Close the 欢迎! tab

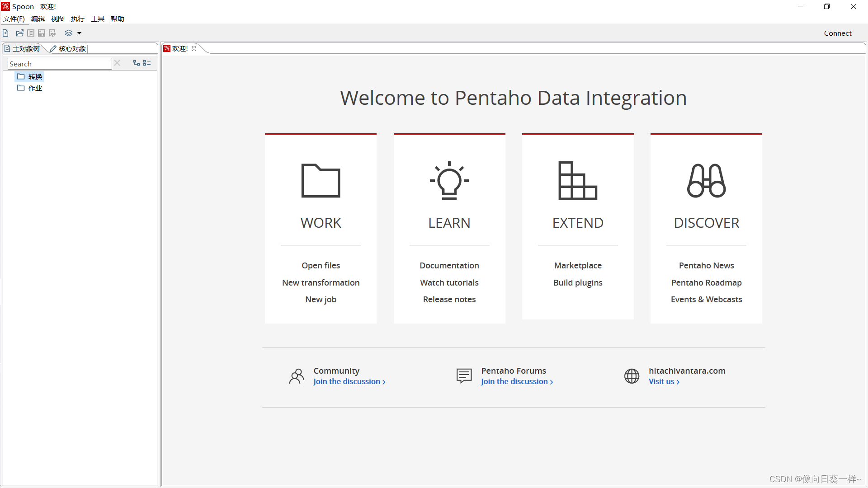click(194, 48)
